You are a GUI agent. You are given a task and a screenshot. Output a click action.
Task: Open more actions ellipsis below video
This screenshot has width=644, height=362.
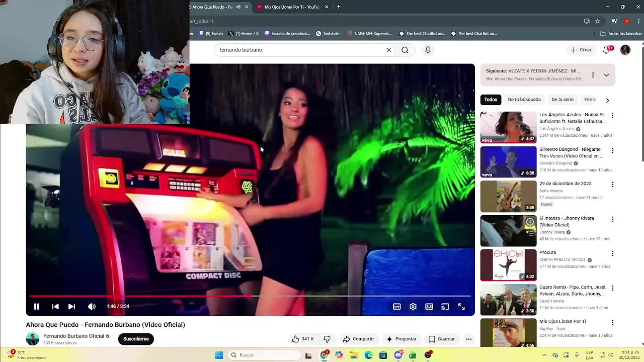tap(469, 339)
